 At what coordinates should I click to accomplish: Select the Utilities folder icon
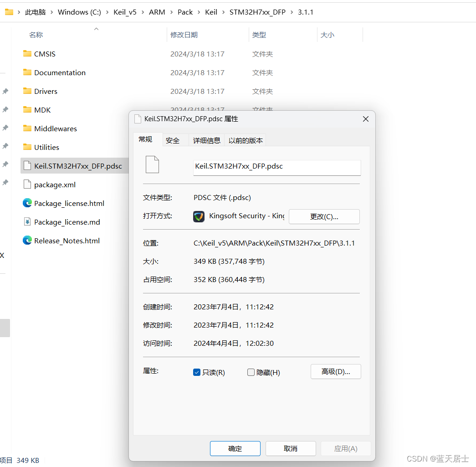27,147
